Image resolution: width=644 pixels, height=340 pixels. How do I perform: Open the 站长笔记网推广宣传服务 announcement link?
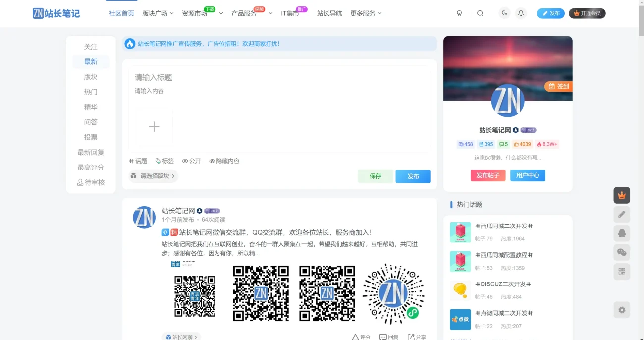point(209,44)
